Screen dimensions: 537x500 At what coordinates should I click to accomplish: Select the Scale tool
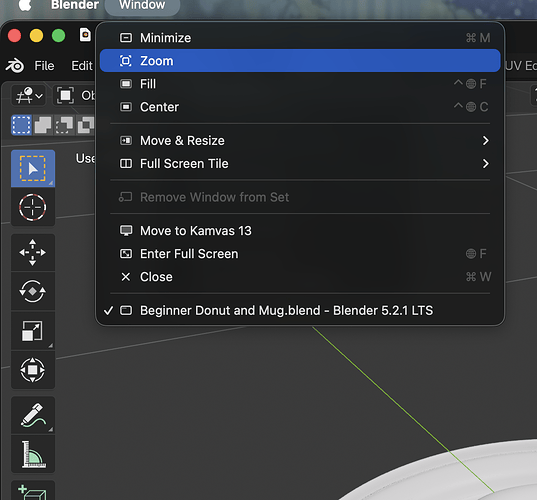click(x=33, y=331)
